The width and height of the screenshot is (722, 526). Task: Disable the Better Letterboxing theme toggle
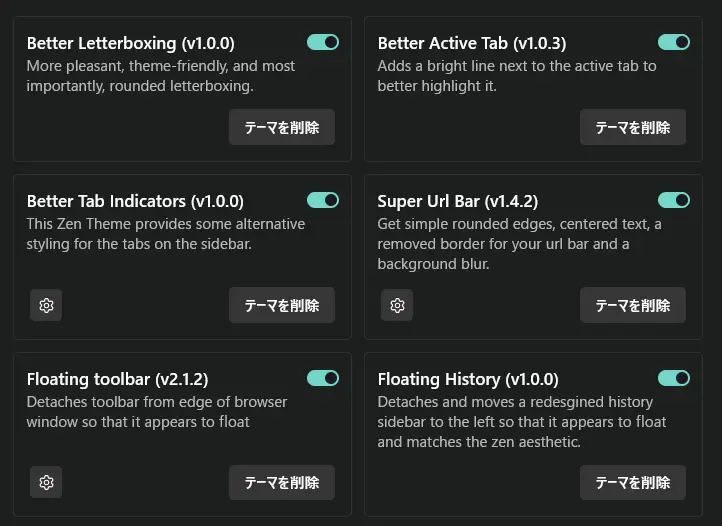[x=323, y=42]
